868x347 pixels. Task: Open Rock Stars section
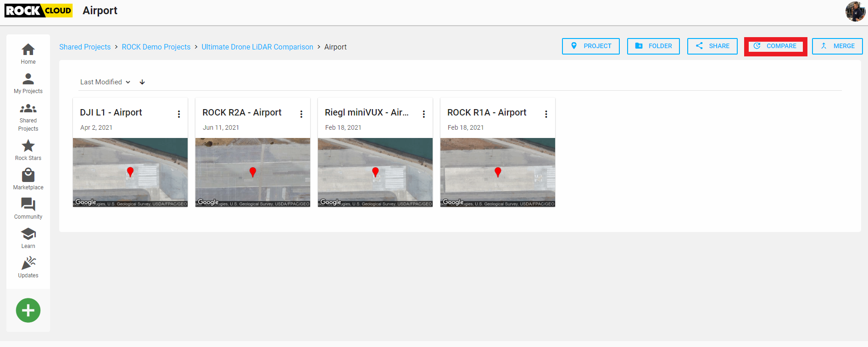point(28,150)
